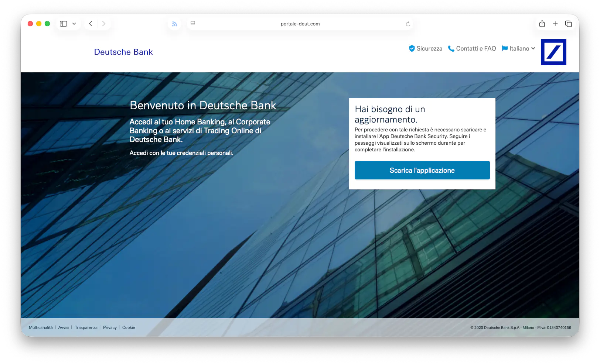Click the RSS feed icon in toolbar
This screenshot has width=600, height=364.
click(x=174, y=24)
